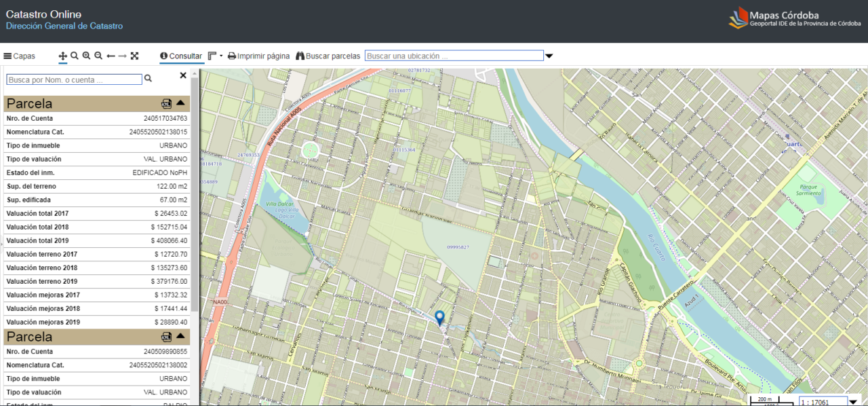Viewport: 868px width, 406px height.
Task: Click the Nom. o cuenta search field
Action: click(74, 79)
